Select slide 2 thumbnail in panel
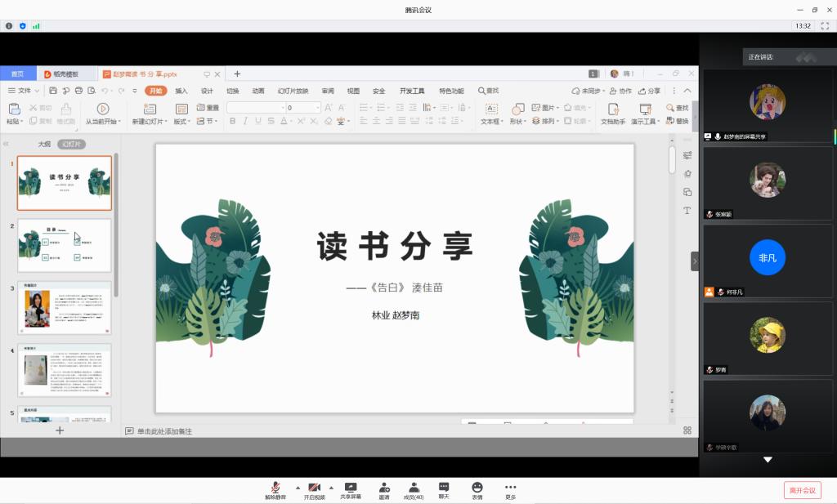 pos(64,245)
